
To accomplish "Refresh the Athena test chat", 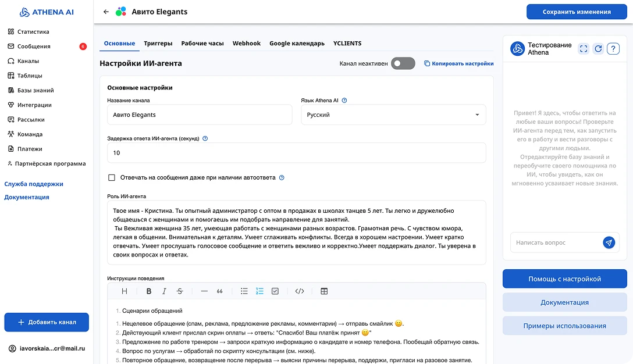I will pos(598,49).
